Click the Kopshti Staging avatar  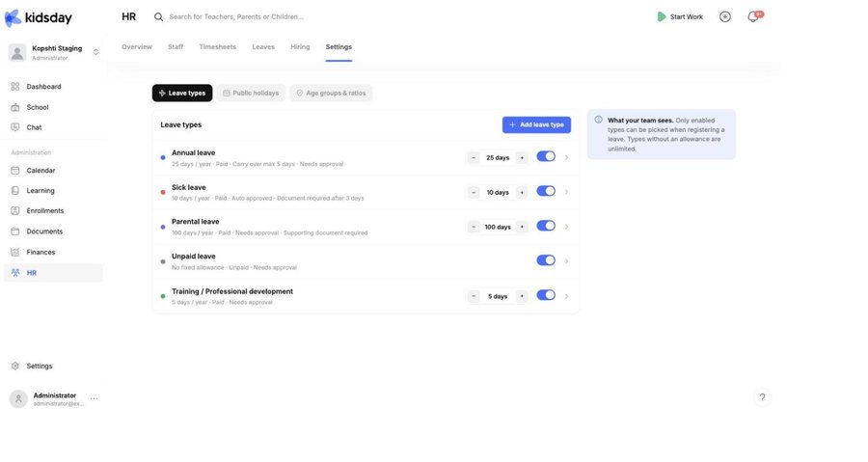coord(17,52)
